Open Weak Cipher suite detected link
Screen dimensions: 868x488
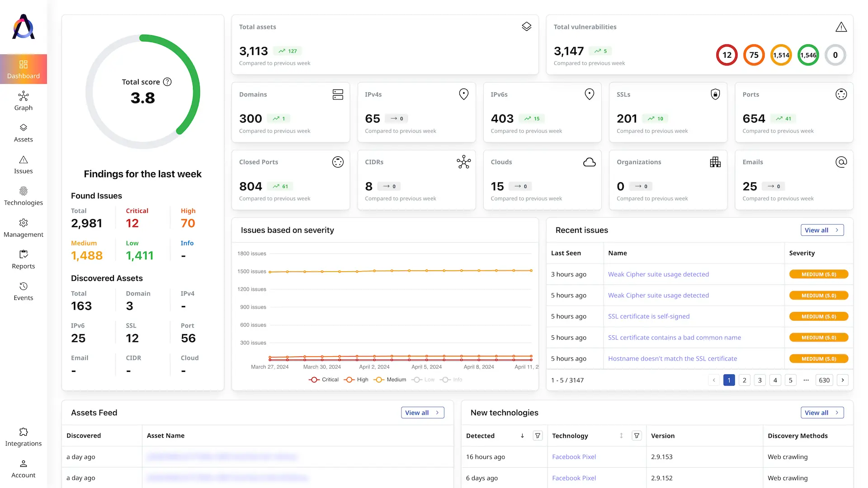click(x=658, y=274)
